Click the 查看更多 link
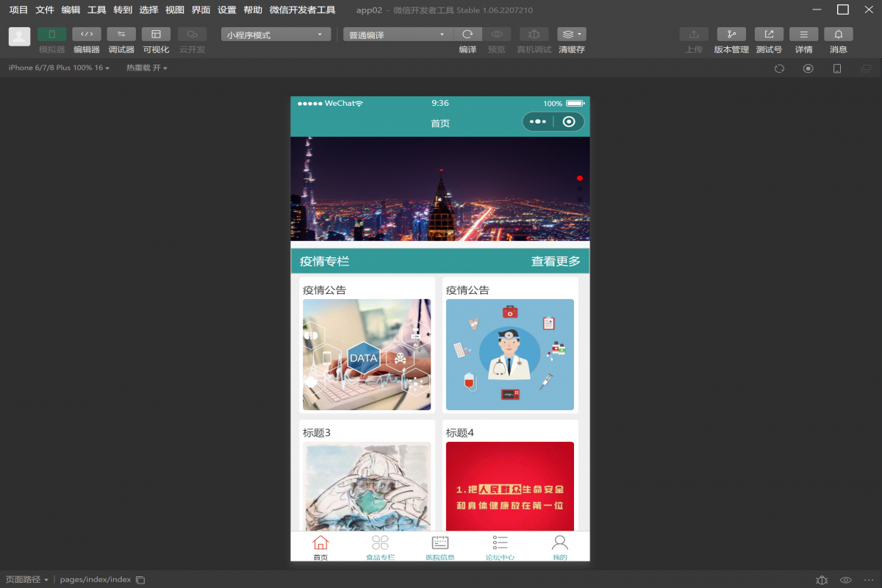Viewport: 882px width, 588px height. coord(556,262)
